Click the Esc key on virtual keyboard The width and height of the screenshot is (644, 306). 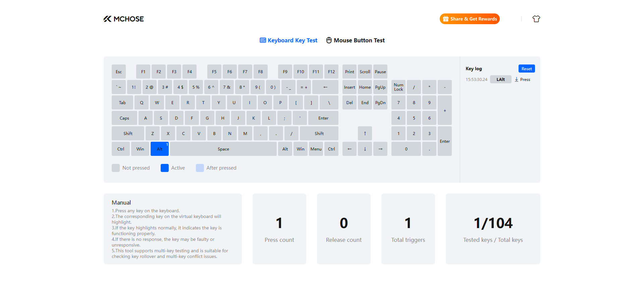click(x=119, y=72)
